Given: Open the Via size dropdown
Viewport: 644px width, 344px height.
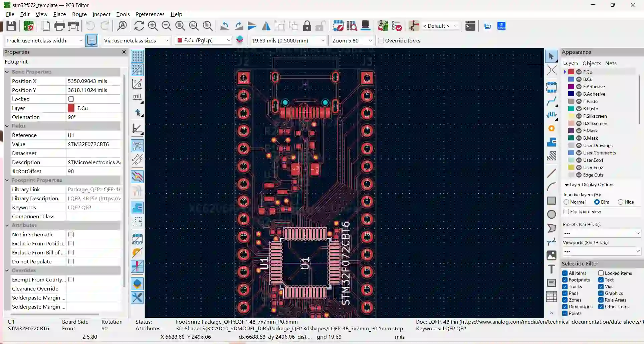Looking at the screenshot, I should (x=136, y=40).
